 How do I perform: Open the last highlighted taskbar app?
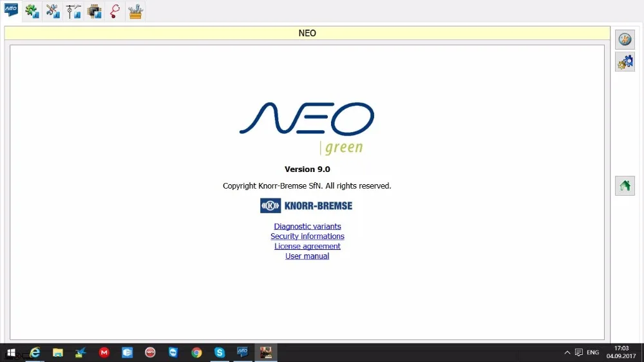pyautogui.click(x=266, y=352)
